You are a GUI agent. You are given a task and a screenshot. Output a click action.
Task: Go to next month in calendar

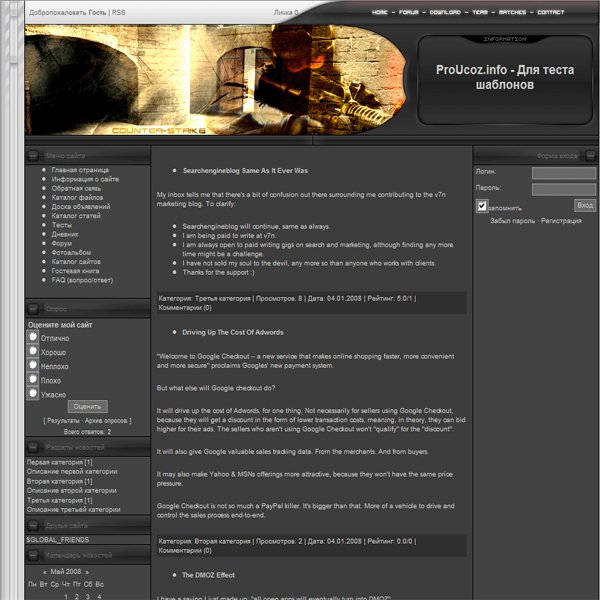click(x=87, y=571)
